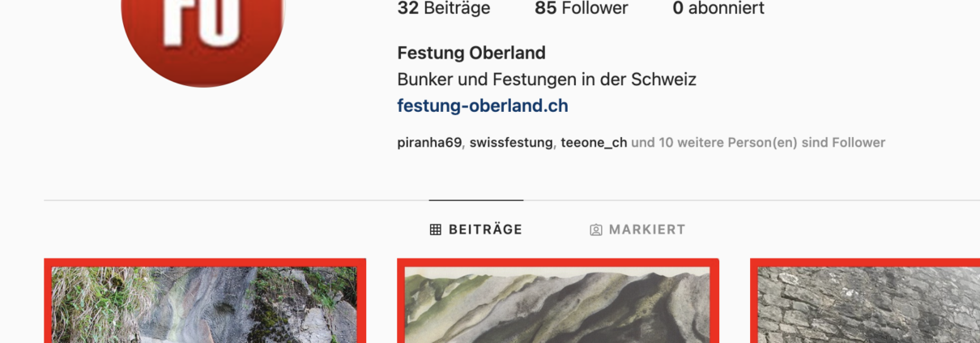Open the grey stone wall post

(x=865, y=301)
